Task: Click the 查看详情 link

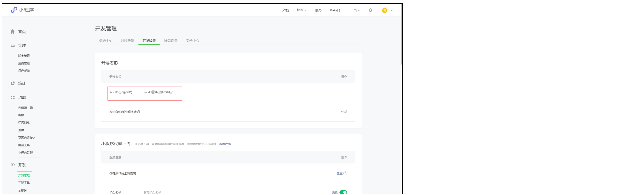Action: 225,144
